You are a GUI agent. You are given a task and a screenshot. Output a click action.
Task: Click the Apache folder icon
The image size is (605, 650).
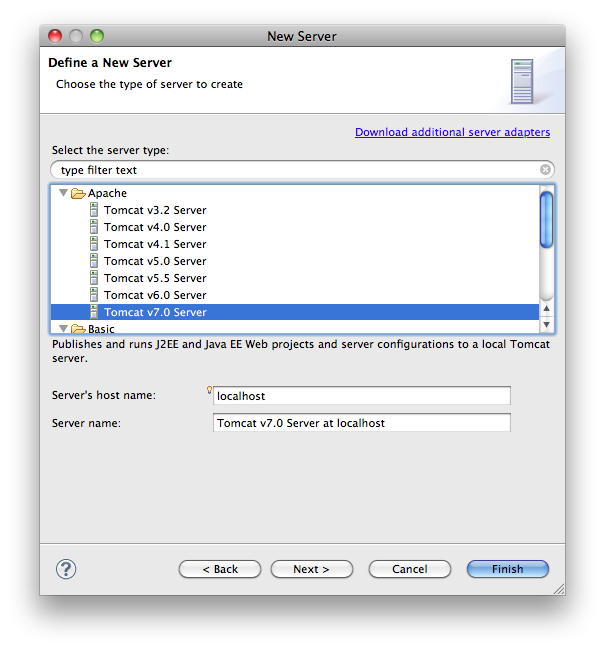pos(78,194)
